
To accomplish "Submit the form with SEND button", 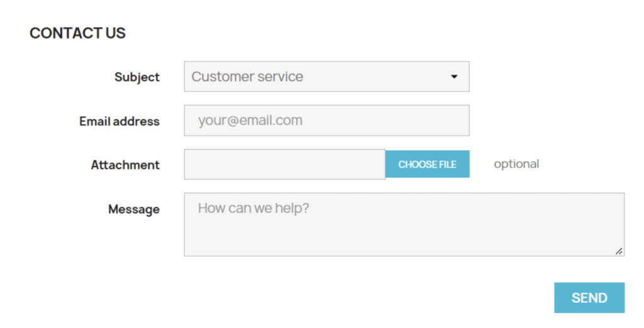I will click(589, 298).
